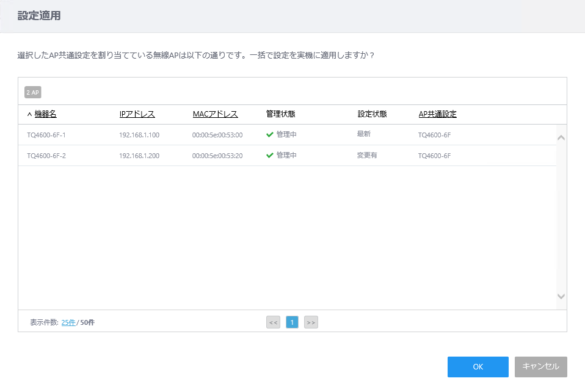The width and height of the screenshot is (585, 392).
Task: Sort by AP共通設定 column header
Action: (x=438, y=114)
